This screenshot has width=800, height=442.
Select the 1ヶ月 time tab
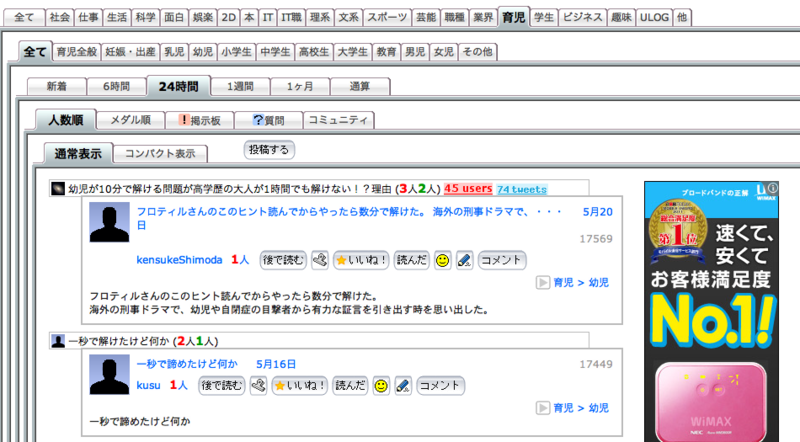coord(300,86)
